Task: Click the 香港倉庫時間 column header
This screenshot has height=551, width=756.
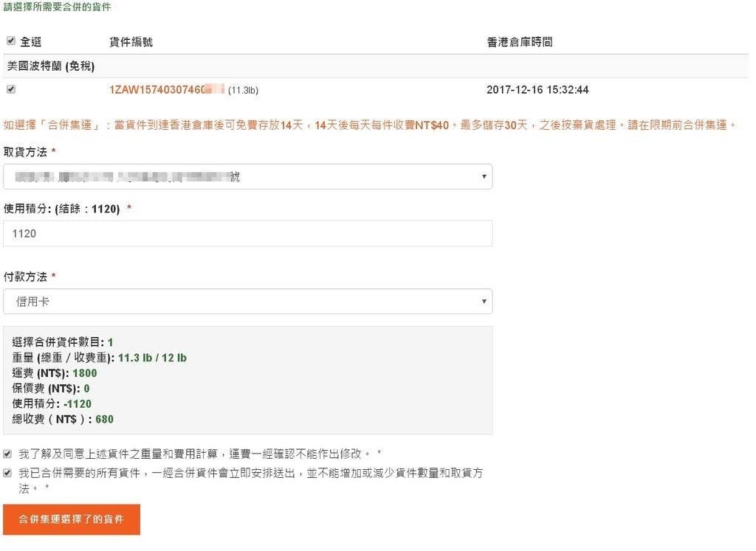Action: 519,42
